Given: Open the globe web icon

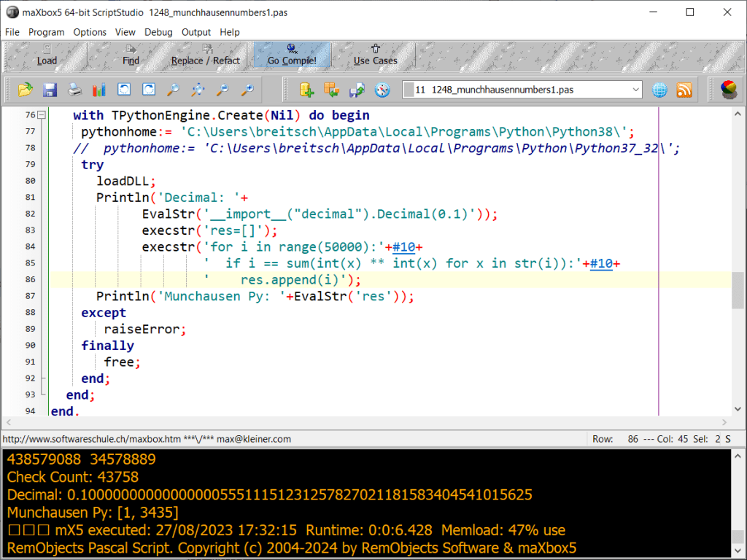Looking at the screenshot, I should 659,90.
